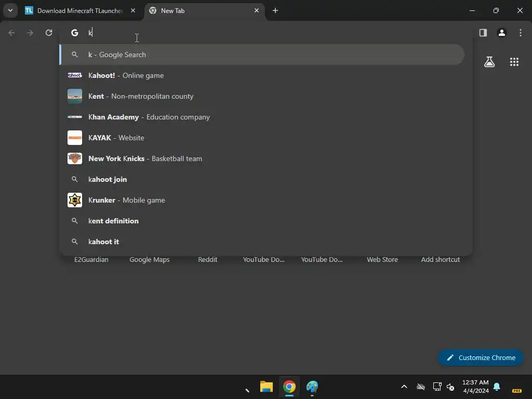The image size is (532, 399).
Task: Open the profile avatar icon
Action: (x=502, y=33)
